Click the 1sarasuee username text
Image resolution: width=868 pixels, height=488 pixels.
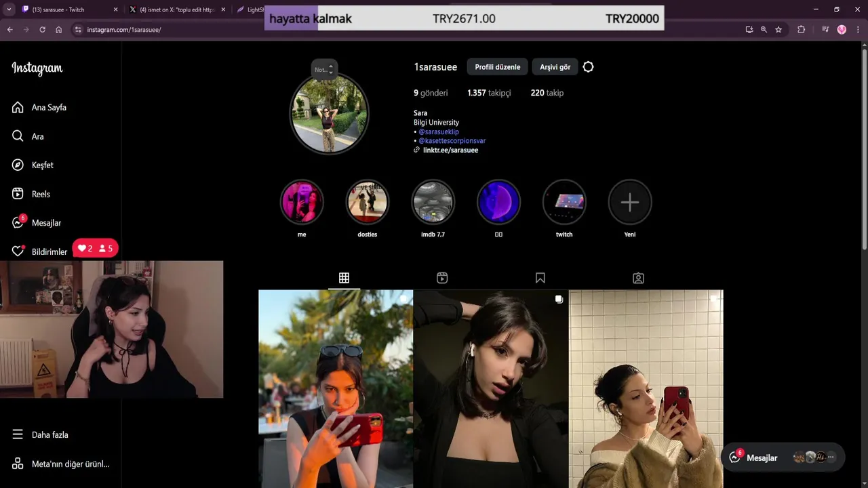click(x=435, y=67)
